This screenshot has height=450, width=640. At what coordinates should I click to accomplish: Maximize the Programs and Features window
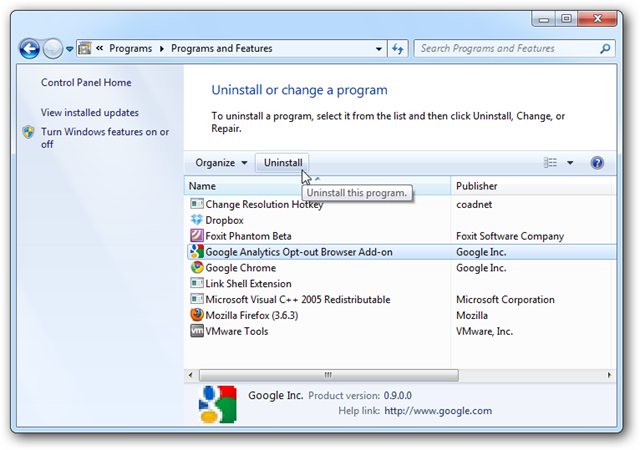566,19
